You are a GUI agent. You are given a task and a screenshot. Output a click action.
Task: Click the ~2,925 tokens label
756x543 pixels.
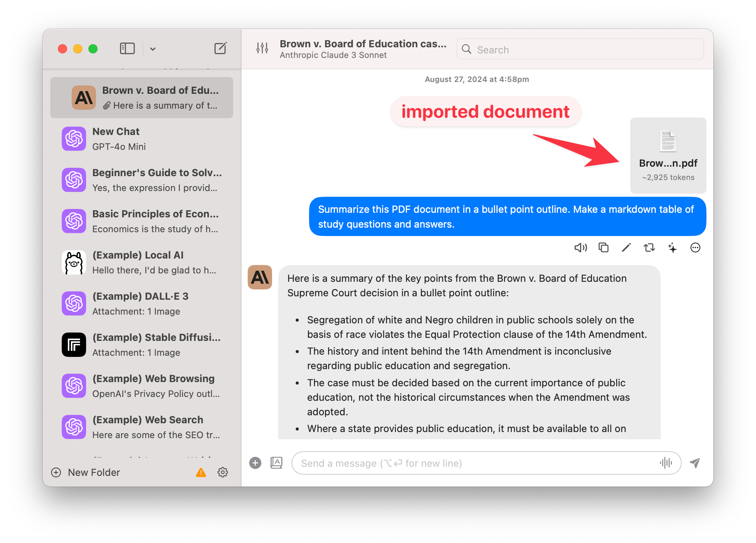point(668,177)
